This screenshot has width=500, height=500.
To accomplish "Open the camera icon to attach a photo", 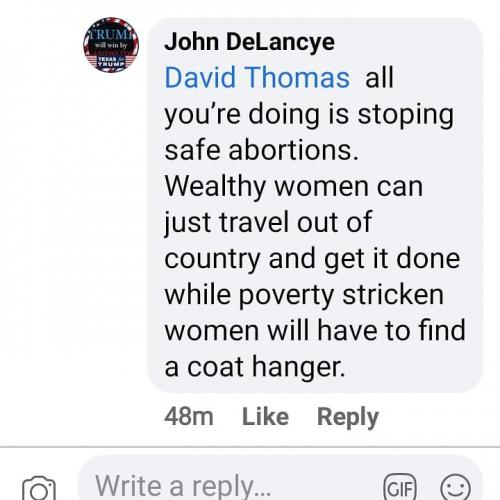I will point(39,489).
